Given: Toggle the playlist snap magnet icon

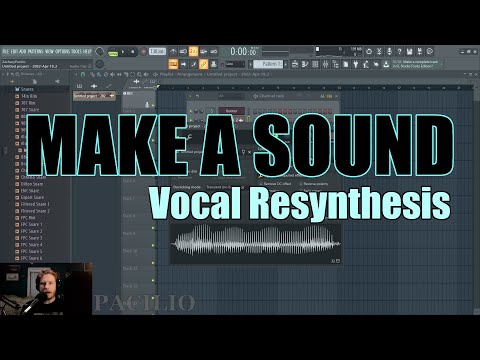Looking at the screenshot, I should click(x=83, y=74).
